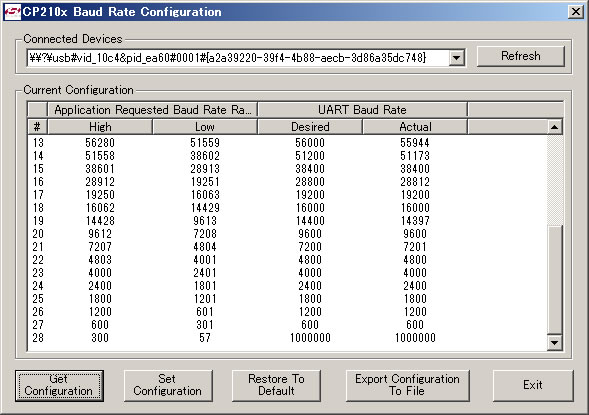
Task: Close the CP210x Baud Rate Configuration window
Action: tap(576, 12)
